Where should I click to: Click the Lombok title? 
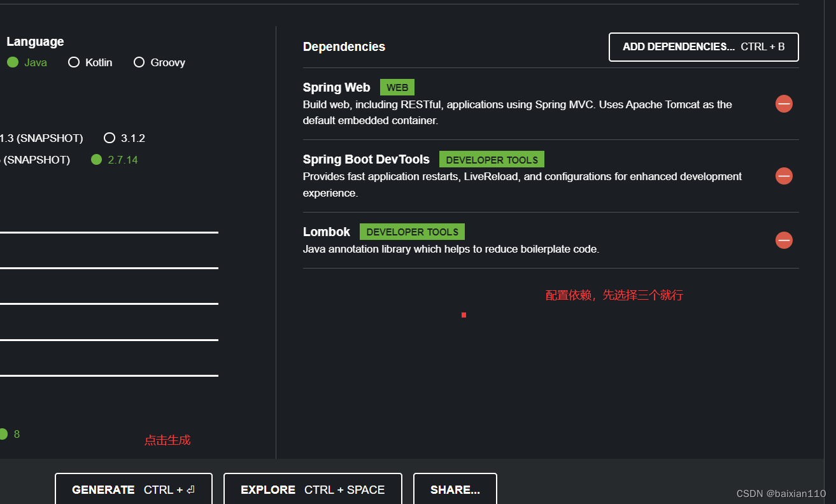[327, 232]
